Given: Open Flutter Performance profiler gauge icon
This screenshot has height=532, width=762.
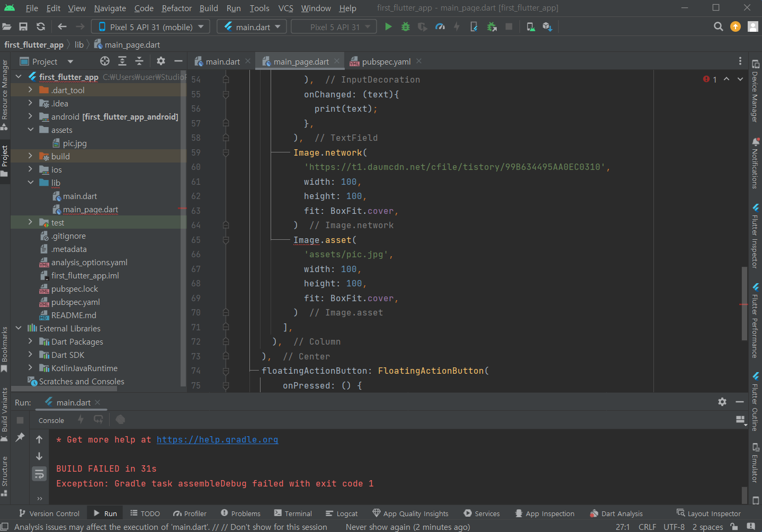Looking at the screenshot, I should coord(440,27).
